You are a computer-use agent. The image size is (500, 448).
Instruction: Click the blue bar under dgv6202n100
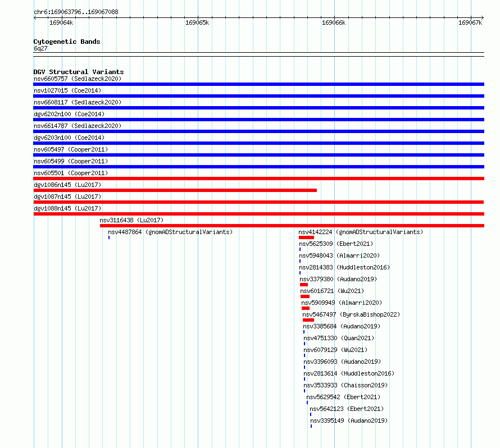click(x=258, y=120)
